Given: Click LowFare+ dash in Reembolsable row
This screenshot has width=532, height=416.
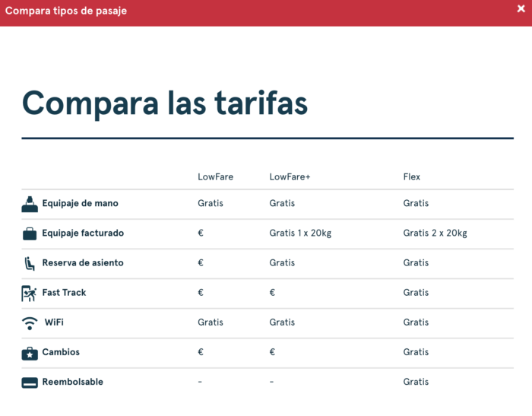Looking at the screenshot, I should tap(271, 382).
